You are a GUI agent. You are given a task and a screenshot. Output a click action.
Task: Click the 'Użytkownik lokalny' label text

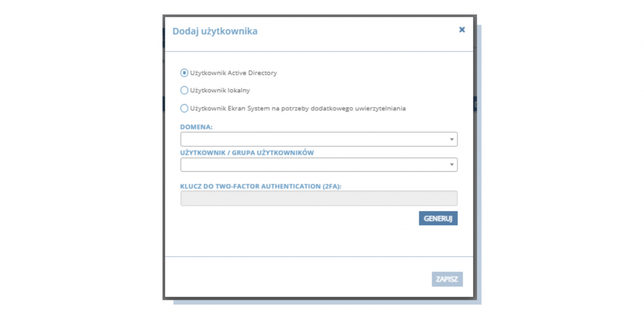coord(220,90)
